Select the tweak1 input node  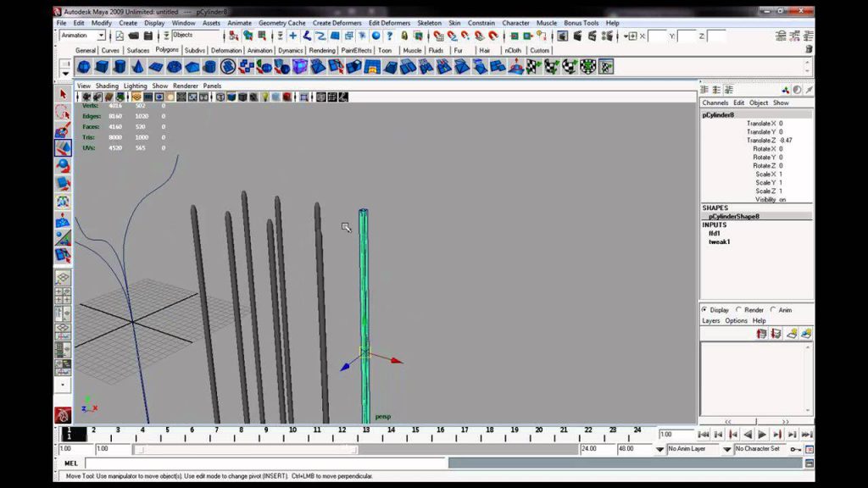coord(719,241)
